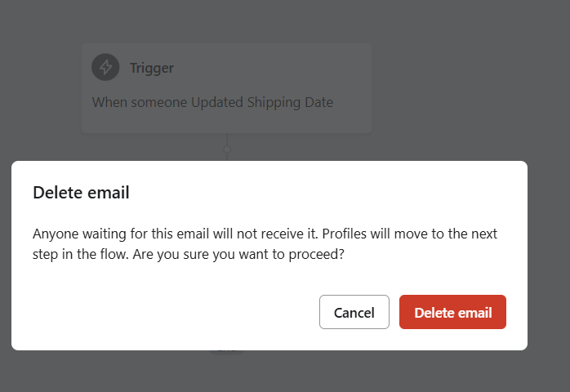Click the white-outlined Cancel button
Image resolution: width=570 pixels, height=392 pixels.
[354, 312]
